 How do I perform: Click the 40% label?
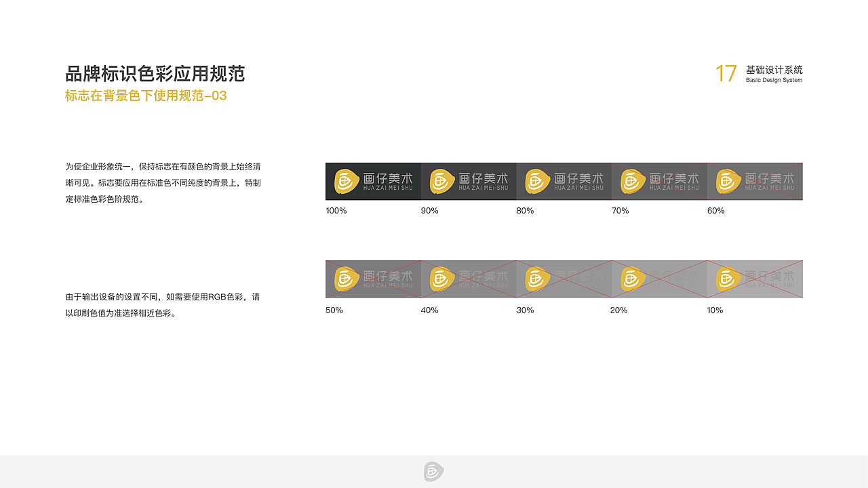coord(430,310)
